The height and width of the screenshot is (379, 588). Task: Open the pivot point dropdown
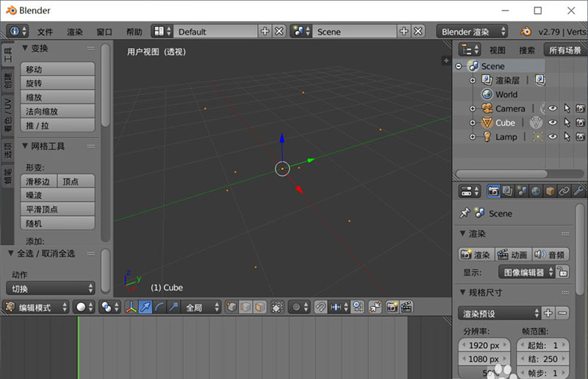110,308
